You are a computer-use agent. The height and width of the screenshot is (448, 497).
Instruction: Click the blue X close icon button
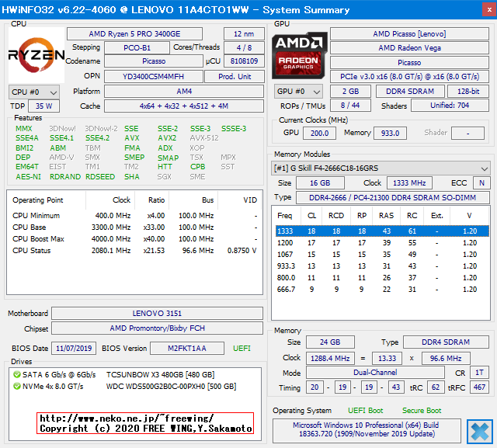tap(480, 431)
